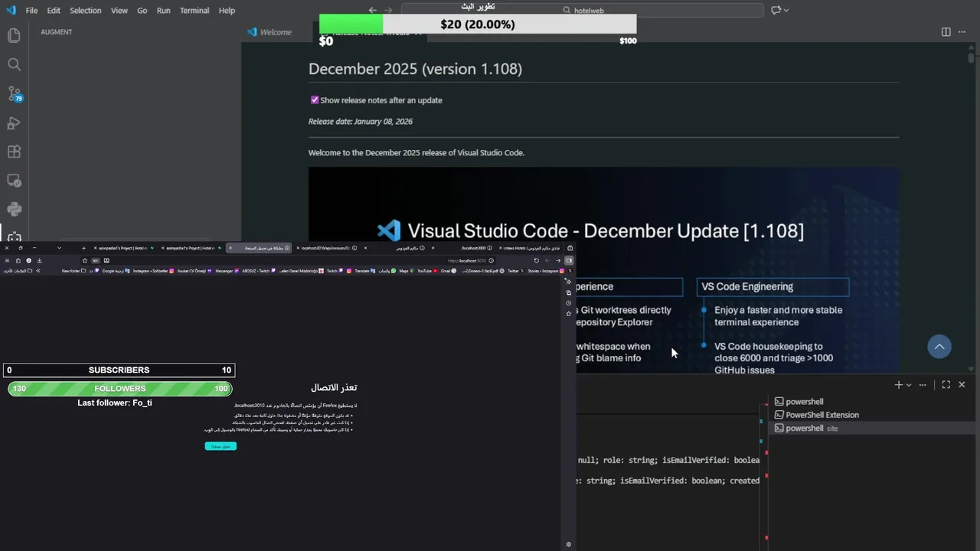Open new Firefox tab with plus button

83,248
